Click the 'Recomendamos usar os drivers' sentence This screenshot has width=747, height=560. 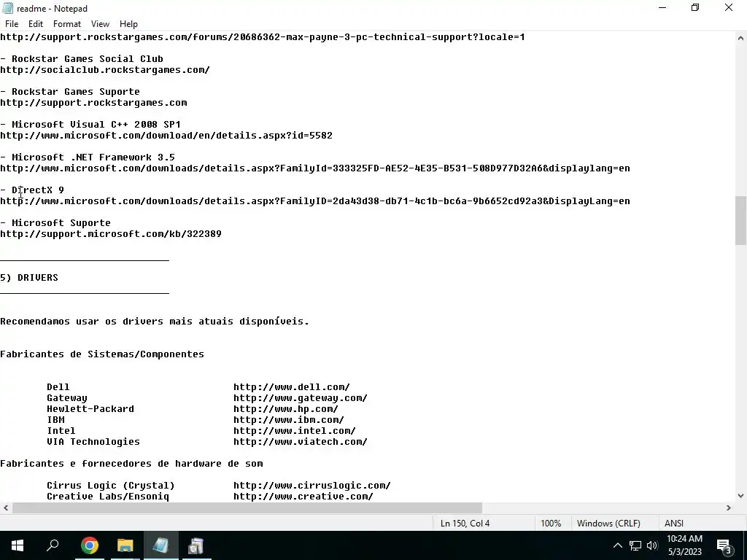coord(155,322)
